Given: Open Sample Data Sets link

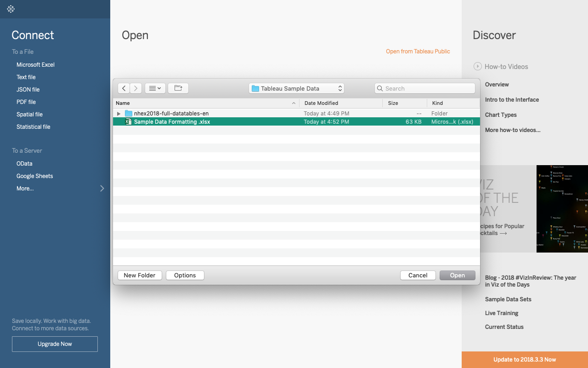Looking at the screenshot, I should (x=508, y=299).
